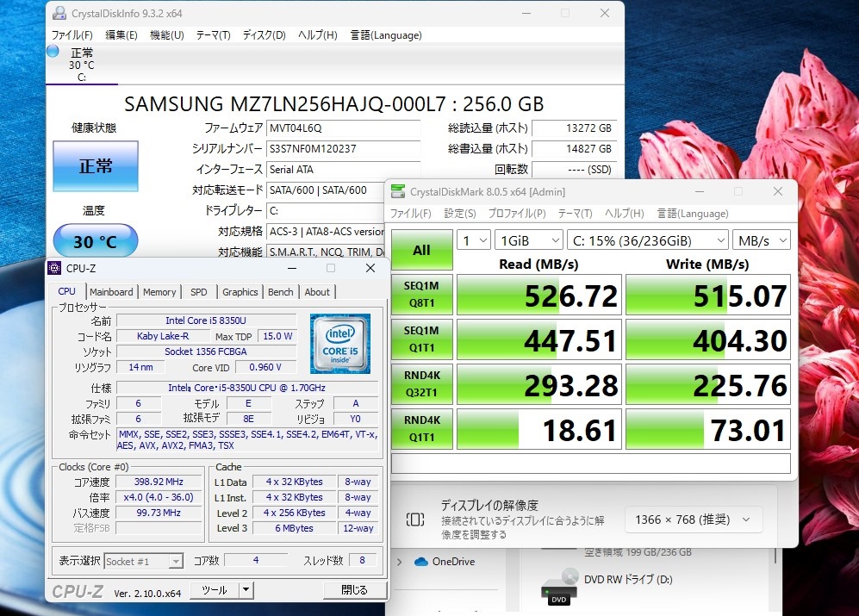Run the SEQ1M Q8T1 benchmark
Screen dimensions: 859x616
coord(422,295)
